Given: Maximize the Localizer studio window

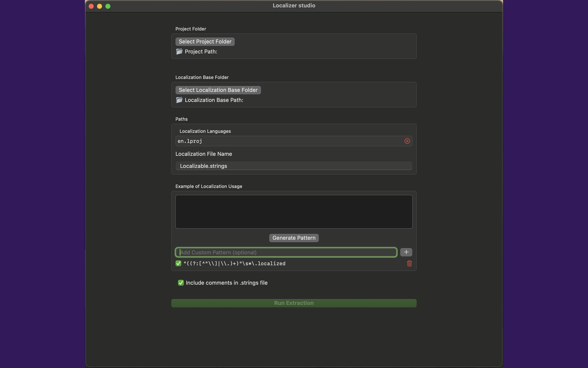Looking at the screenshot, I should (108, 6).
